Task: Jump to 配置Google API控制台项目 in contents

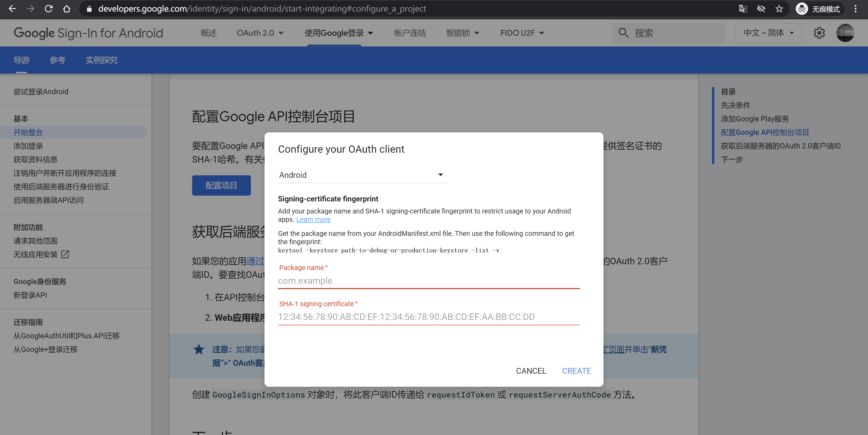Action: [765, 132]
